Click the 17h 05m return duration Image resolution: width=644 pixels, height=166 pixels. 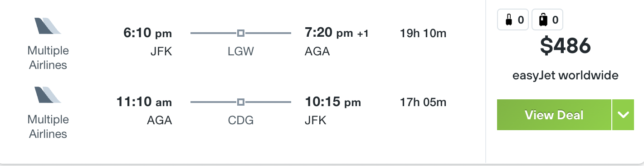tap(423, 102)
